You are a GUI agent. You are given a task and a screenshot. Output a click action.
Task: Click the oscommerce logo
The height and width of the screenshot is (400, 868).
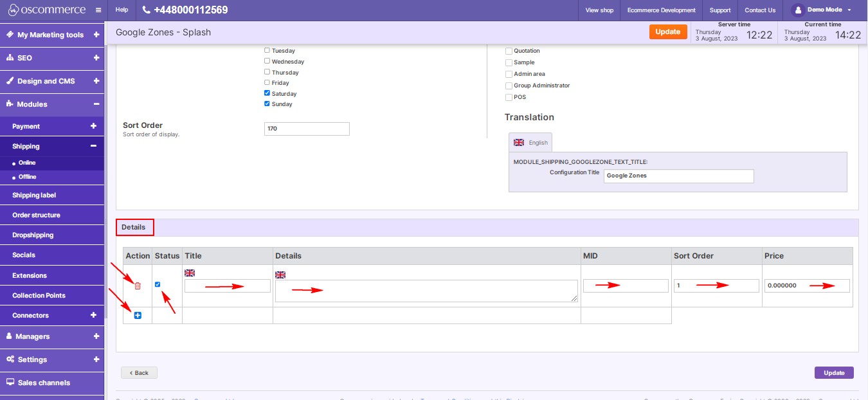pyautogui.click(x=46, y=10)
